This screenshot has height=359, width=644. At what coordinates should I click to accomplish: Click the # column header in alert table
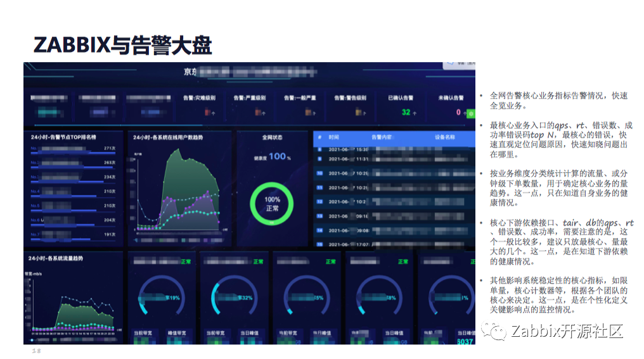coord(319,137)
